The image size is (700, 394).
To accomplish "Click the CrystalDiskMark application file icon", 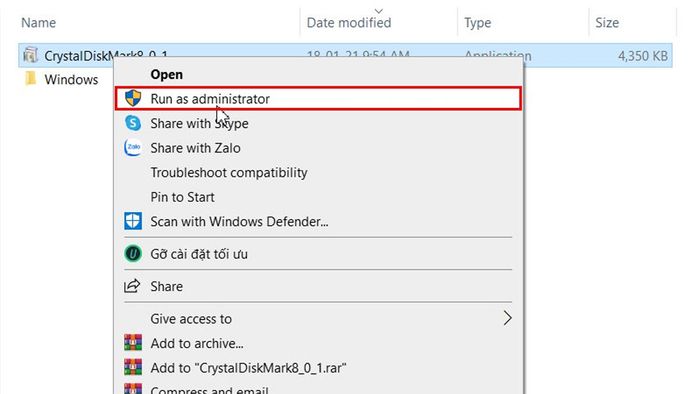I will point(30,55).
